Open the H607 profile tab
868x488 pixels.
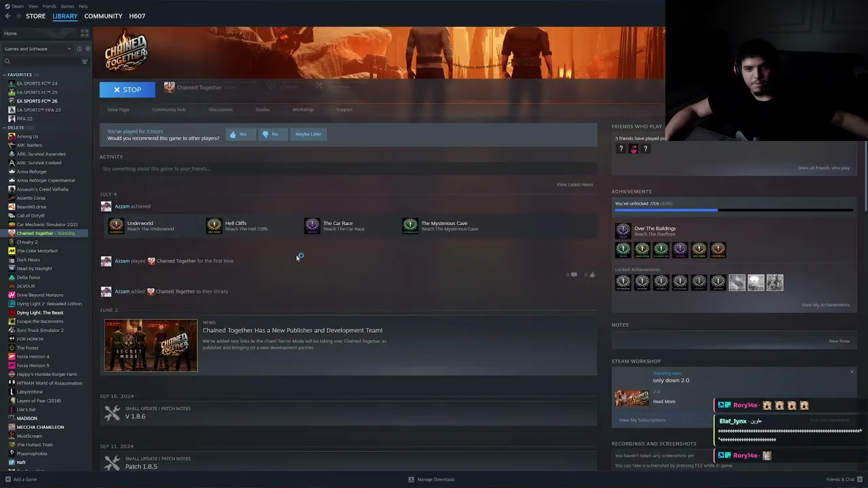click(137, 16)
